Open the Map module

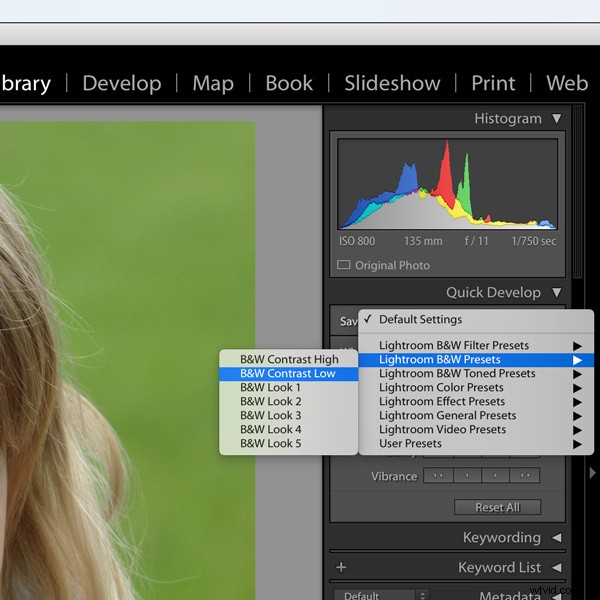coord(213,84)
